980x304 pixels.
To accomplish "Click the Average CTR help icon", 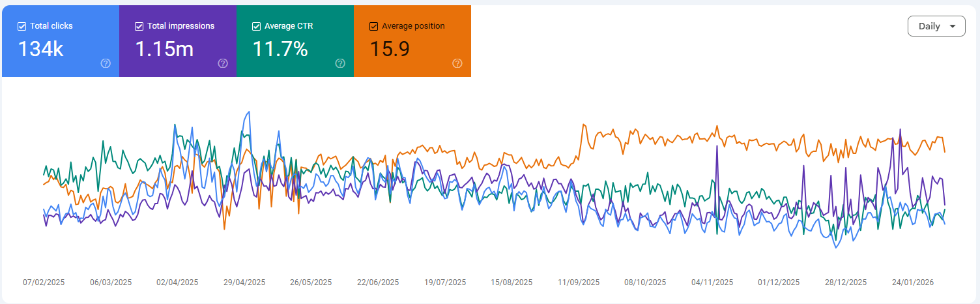I will pyautogui.click(x=340, y=63).
